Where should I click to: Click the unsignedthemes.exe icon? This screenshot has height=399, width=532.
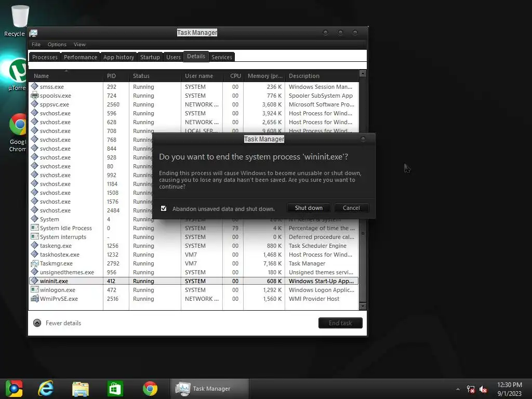pos(34,272)
